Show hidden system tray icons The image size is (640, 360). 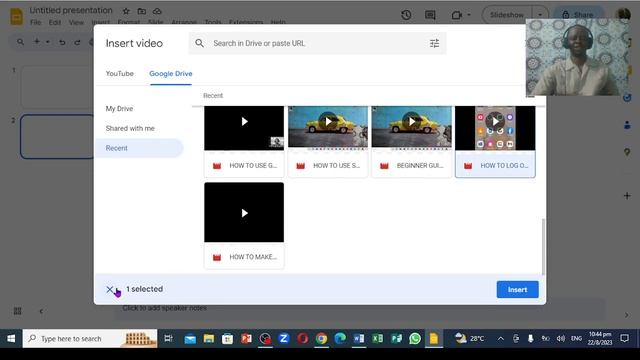coord(501,338)
